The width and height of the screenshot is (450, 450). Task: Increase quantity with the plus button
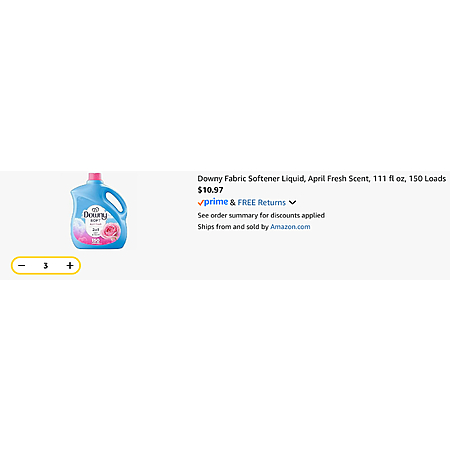[x=70, y=266]
